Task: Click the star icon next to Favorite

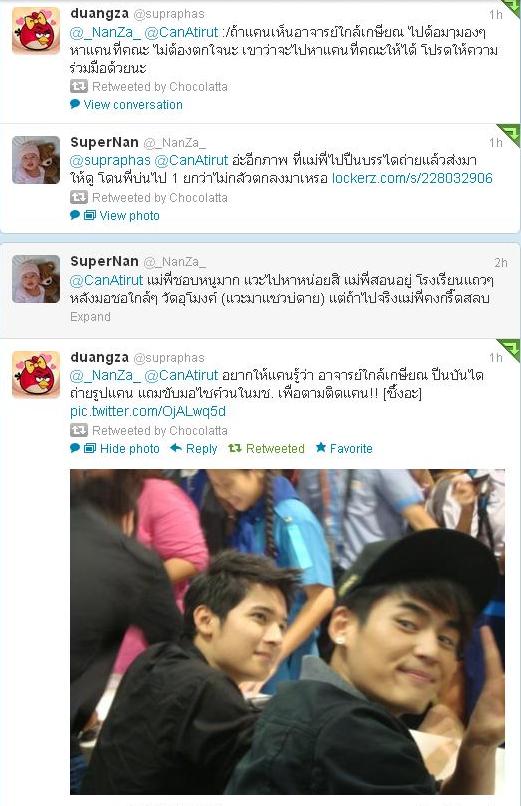Action: coord(321,448)
